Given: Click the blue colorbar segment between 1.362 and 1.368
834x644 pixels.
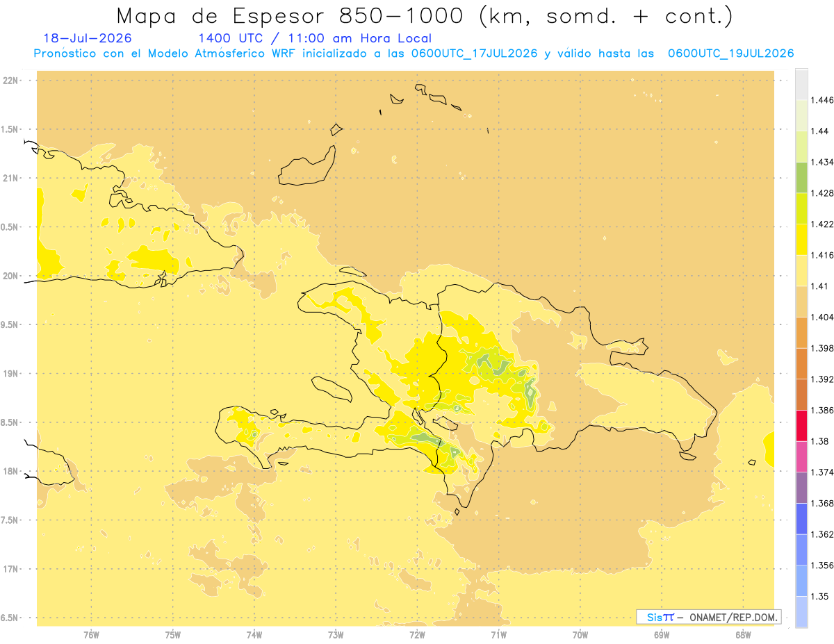Looking at the screenshot, I should coord(801,518).
